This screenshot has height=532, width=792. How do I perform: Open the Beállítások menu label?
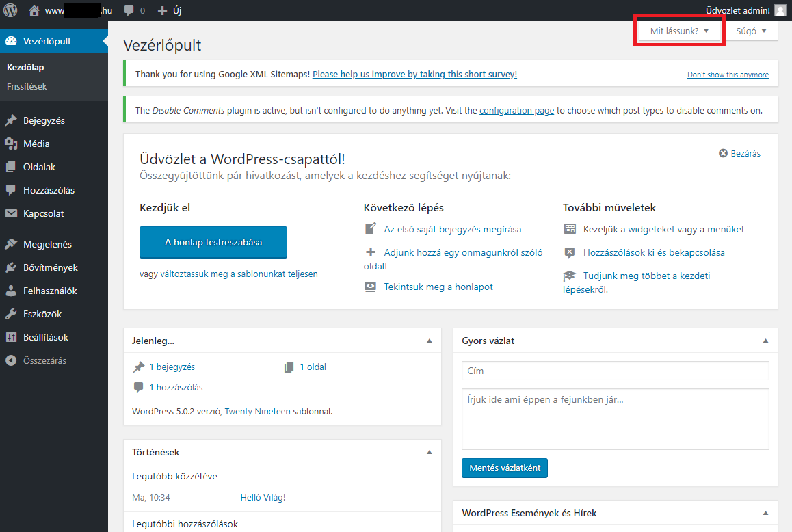point(45,337)
